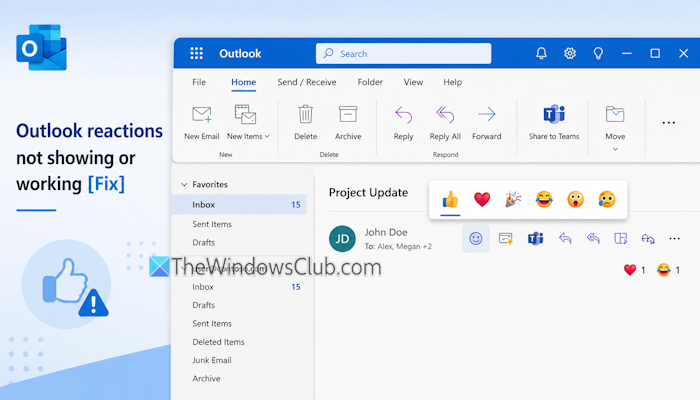Image resolution: width=700 pixels, height=400 pixels.
Task: Open the Move folder dropdown
Action: tap(615, 129)
